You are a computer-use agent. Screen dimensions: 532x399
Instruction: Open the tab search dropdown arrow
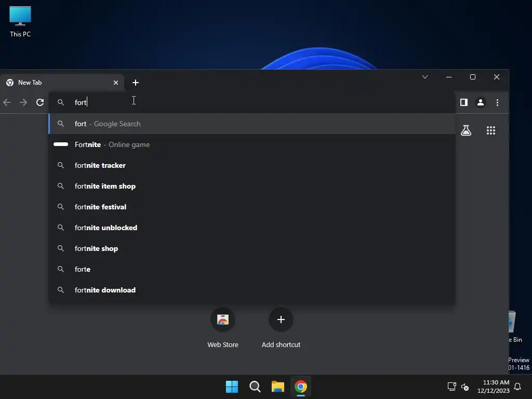point(425,77)
